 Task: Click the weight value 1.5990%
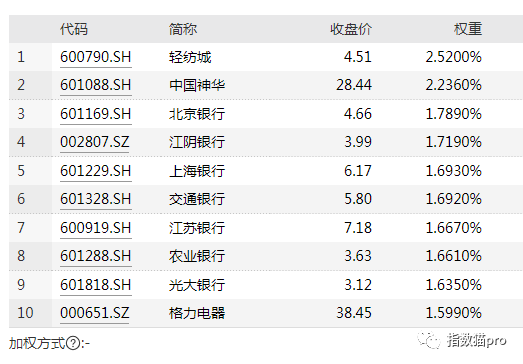point(454,313)
